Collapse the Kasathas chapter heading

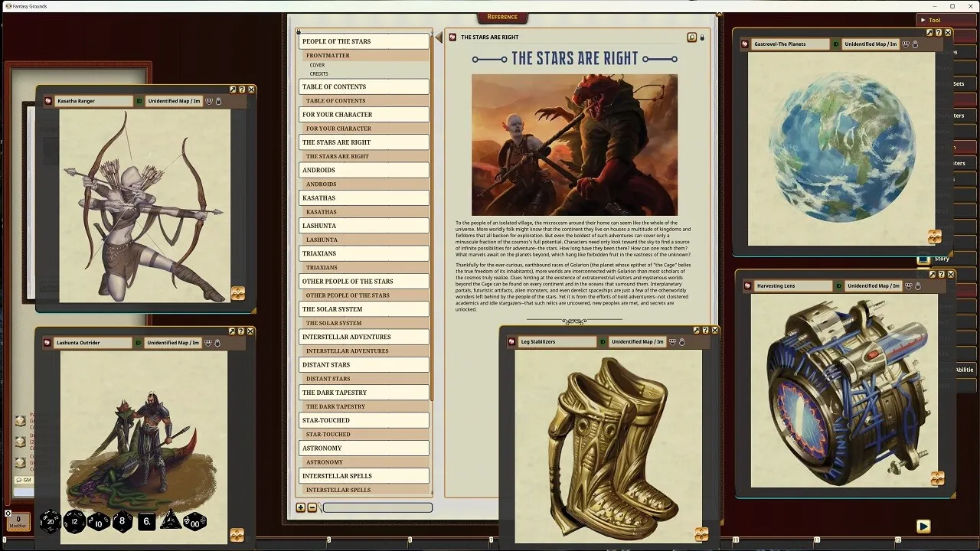(x=364, y=198)
